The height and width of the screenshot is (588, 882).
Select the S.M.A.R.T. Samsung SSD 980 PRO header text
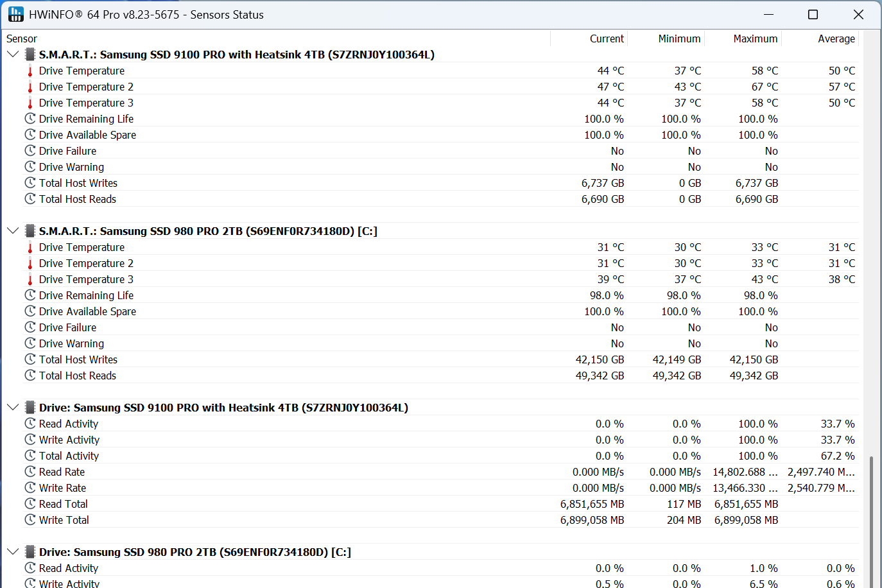[x=208, y=231]
